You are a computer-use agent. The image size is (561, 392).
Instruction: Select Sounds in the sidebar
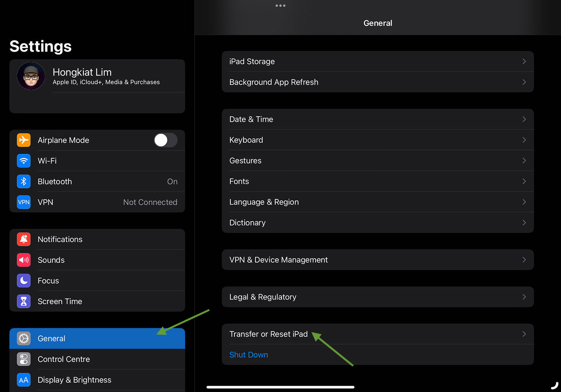coord(97,260)
